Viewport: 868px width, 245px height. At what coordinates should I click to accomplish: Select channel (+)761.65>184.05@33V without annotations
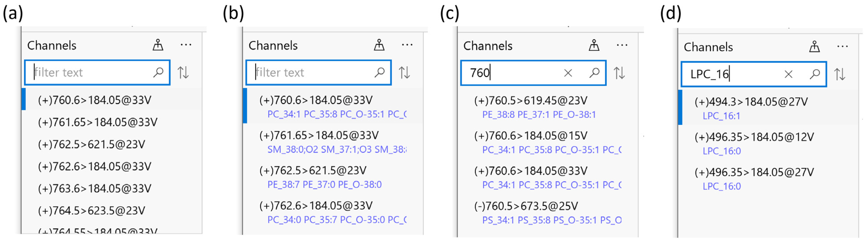coord(97,122)
